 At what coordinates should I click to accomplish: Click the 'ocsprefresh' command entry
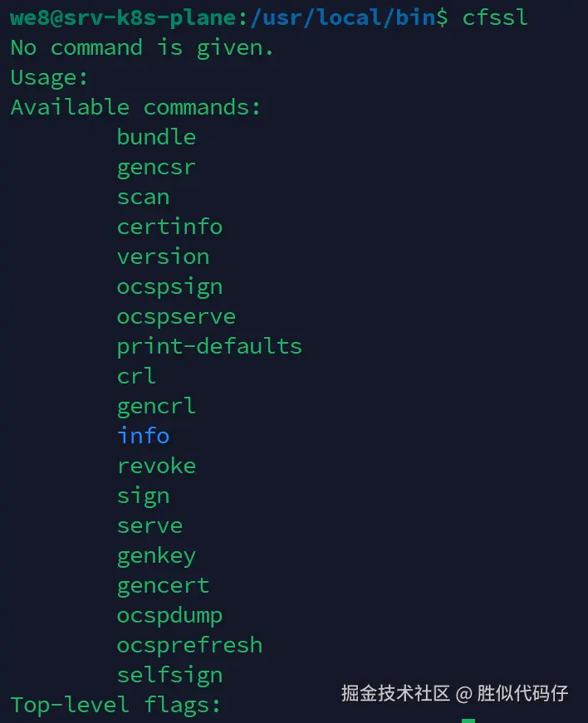[189, 645]
